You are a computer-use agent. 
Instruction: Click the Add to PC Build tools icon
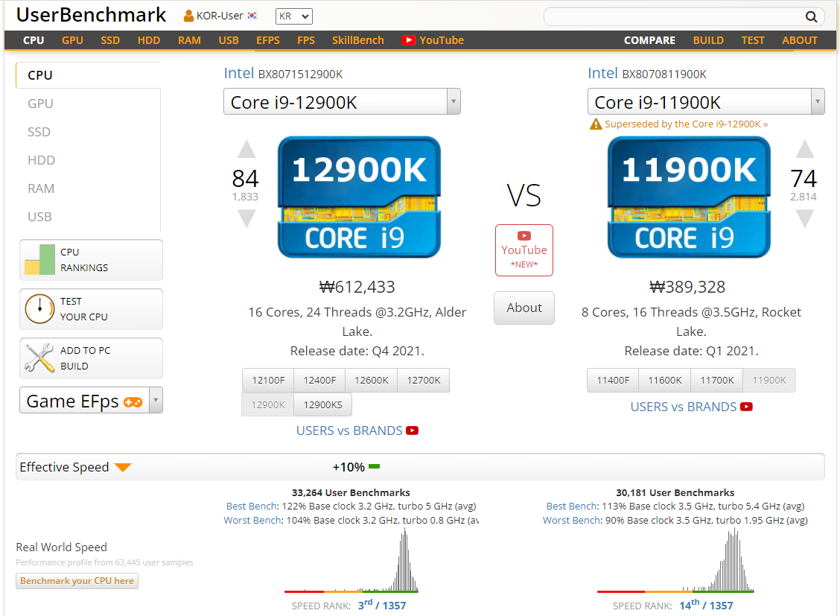[39, 358]
